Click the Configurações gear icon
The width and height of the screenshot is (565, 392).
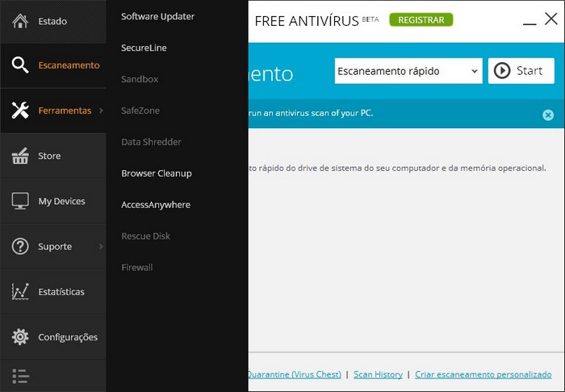coord(20,337)
